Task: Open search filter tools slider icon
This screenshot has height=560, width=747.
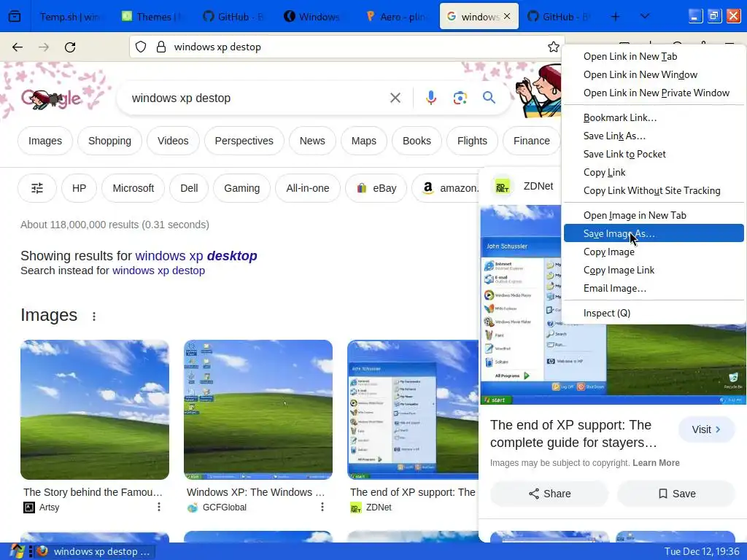Action: pos(37,189)
